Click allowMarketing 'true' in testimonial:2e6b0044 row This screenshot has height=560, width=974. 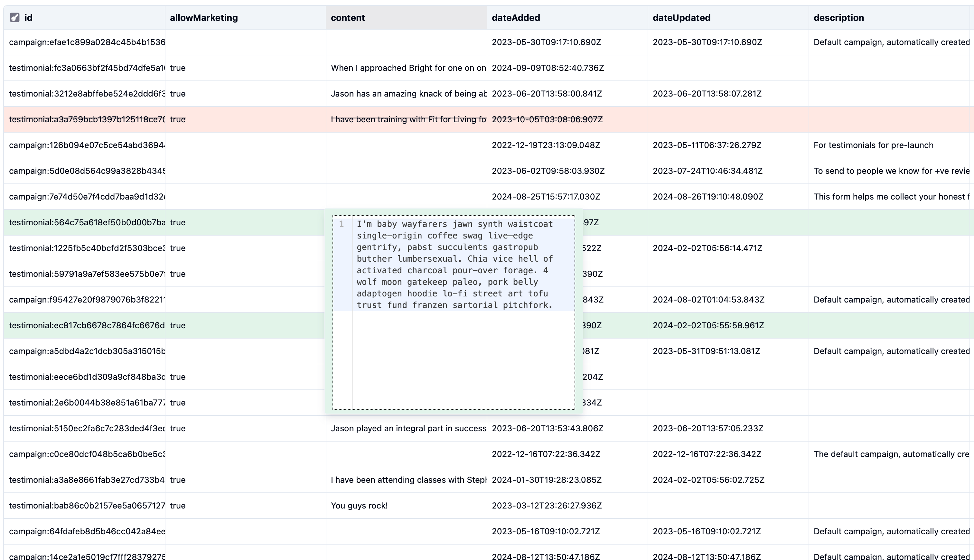coord(178,403)
